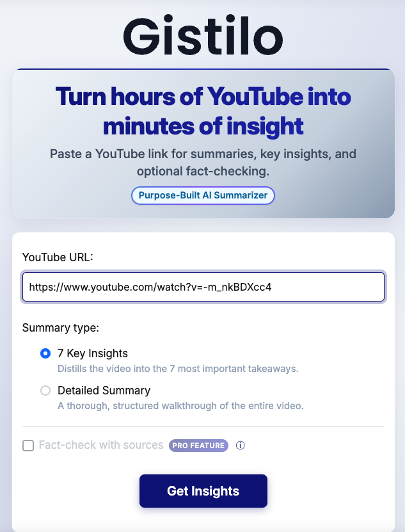Click the 'minutes of insight' headline line
This screenshot has height=532, width=405.
point(203,126)
